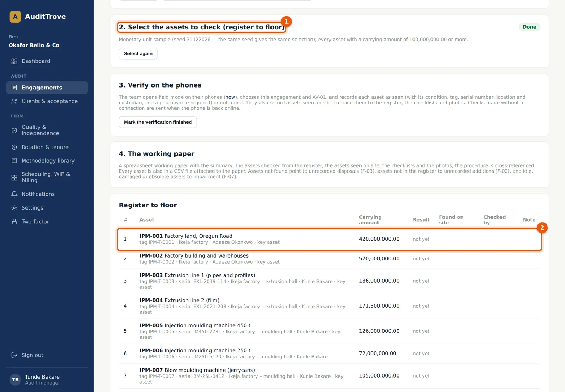565x392 pixels.
Task: Open Methodology library page
Action: click(x=47, y=161)
